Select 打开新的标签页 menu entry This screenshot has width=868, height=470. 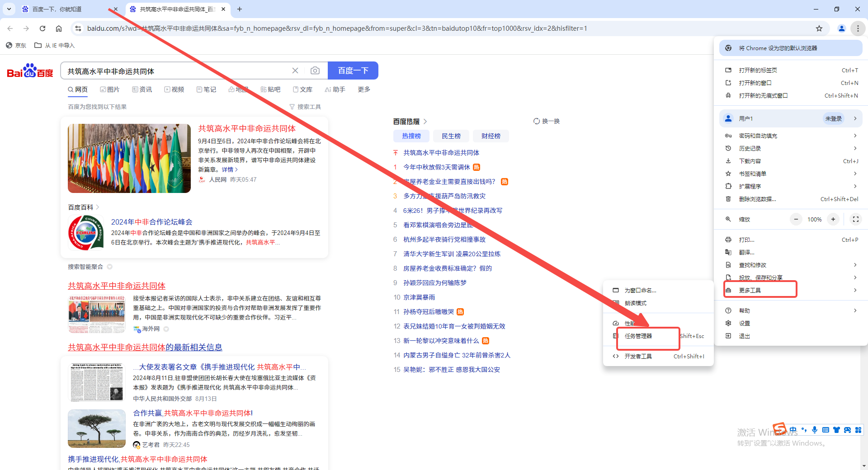[791, 70]
